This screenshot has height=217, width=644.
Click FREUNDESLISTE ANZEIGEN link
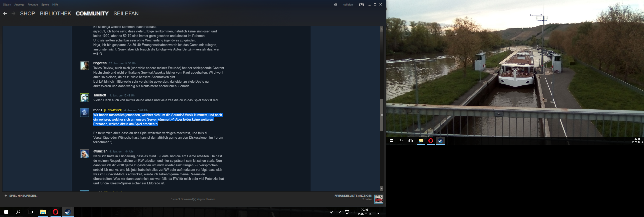pyautogui.click(x=353, y=196)
